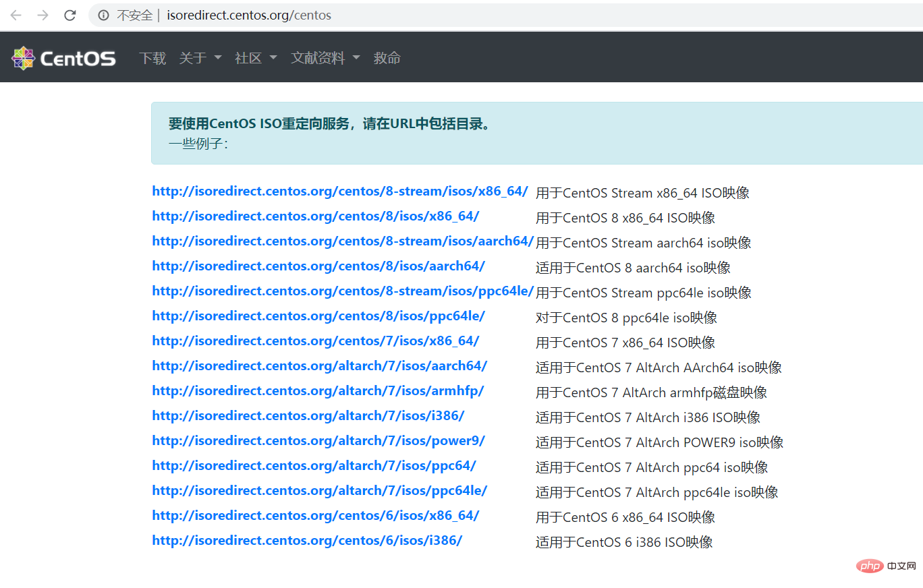
Task: Open the centos/6/isos/x86_64/ link
Action: coord(316,516)
